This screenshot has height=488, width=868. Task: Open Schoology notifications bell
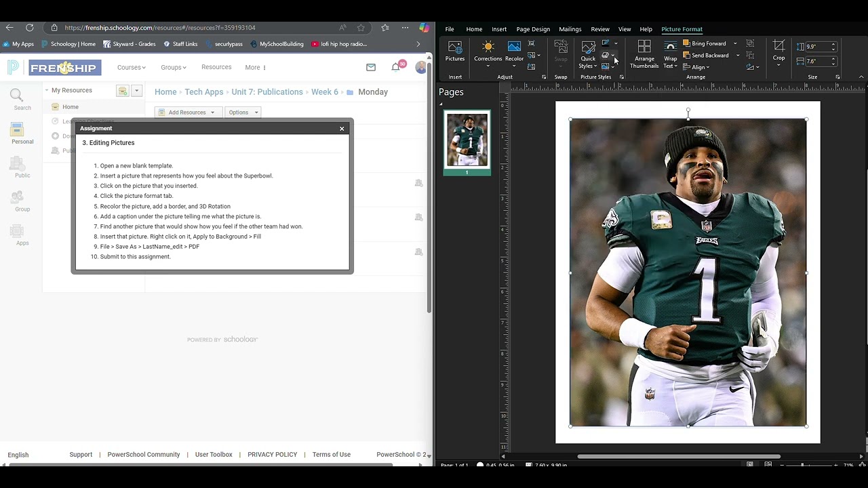[x=395, y=67]
